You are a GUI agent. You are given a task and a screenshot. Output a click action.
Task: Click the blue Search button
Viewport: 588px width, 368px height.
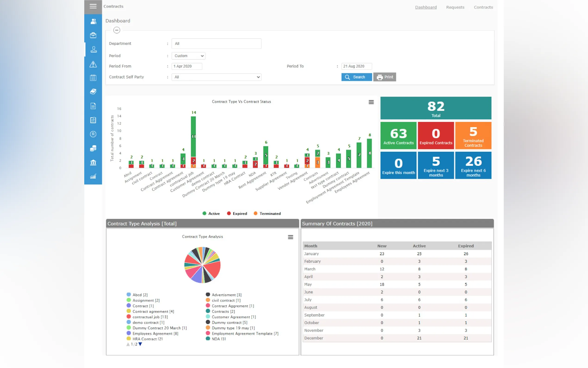[x=356, y=77]
